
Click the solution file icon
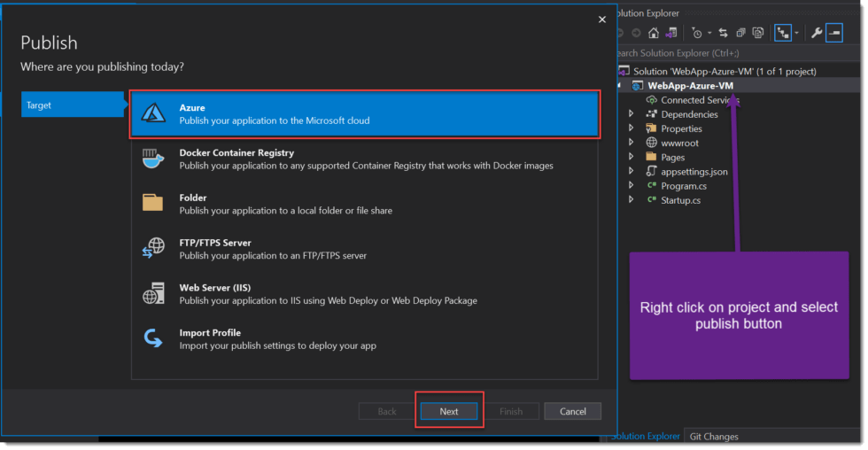(624, 71)
